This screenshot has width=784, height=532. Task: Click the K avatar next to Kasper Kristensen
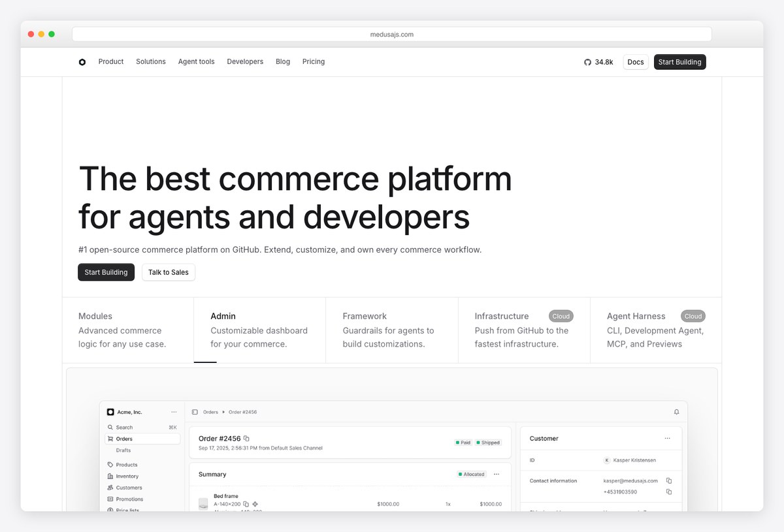tap(607, 460)
